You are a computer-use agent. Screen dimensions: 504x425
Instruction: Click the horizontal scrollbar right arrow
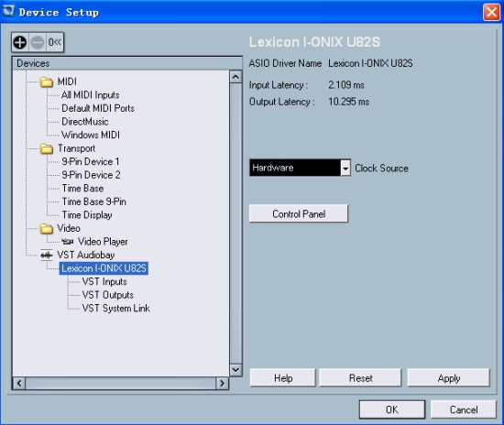pyautogui.click(x=222, y=383)
